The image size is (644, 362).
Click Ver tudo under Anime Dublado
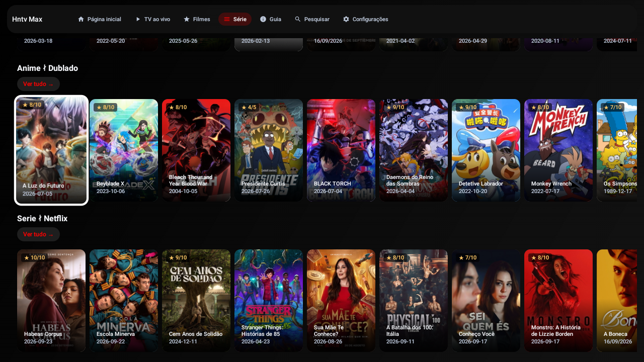[38, 84]
